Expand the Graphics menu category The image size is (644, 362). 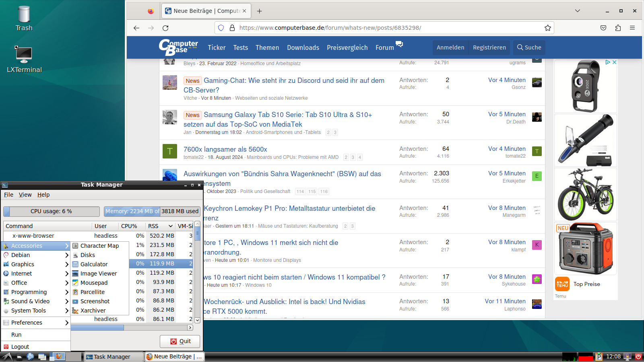(36, 264)
